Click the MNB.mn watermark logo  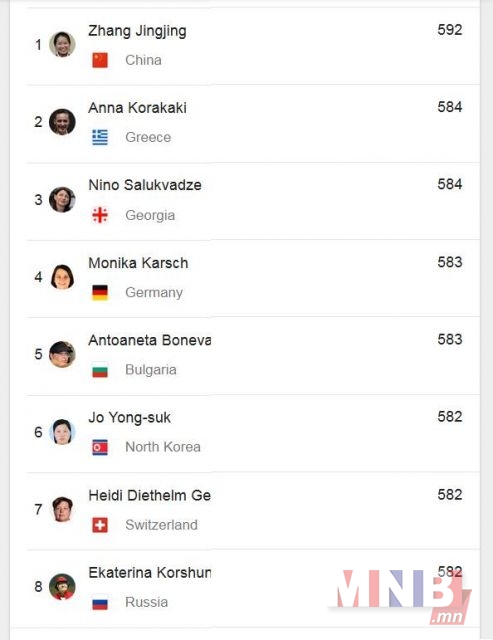tap(404, 596)
